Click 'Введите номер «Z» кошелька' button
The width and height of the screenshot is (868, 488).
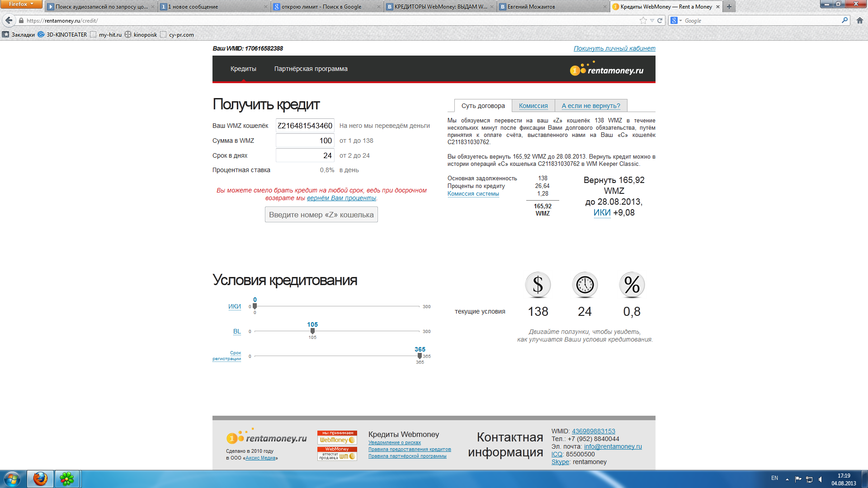click(321, 215)
